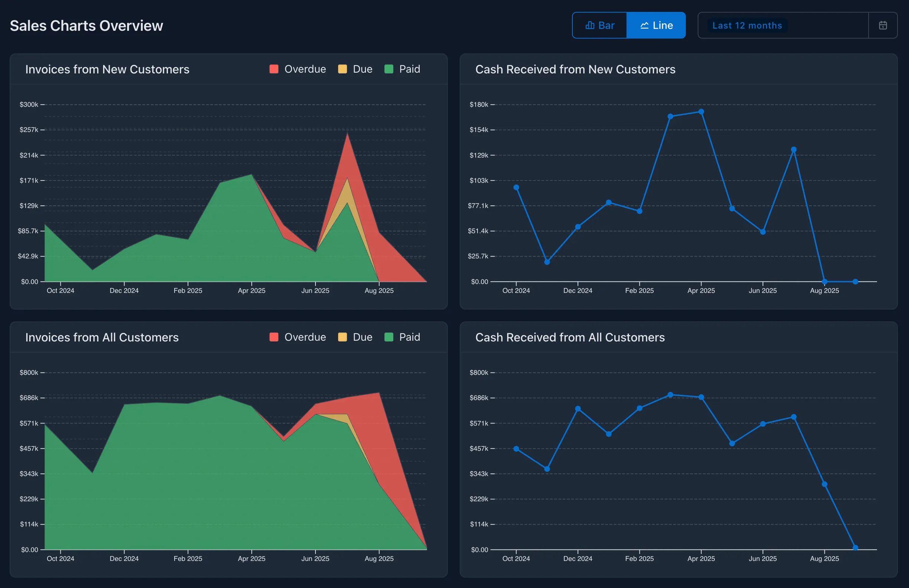Click Apr 2025 label in Invoices All Customers
909x588 pixels.
[252, 559]
